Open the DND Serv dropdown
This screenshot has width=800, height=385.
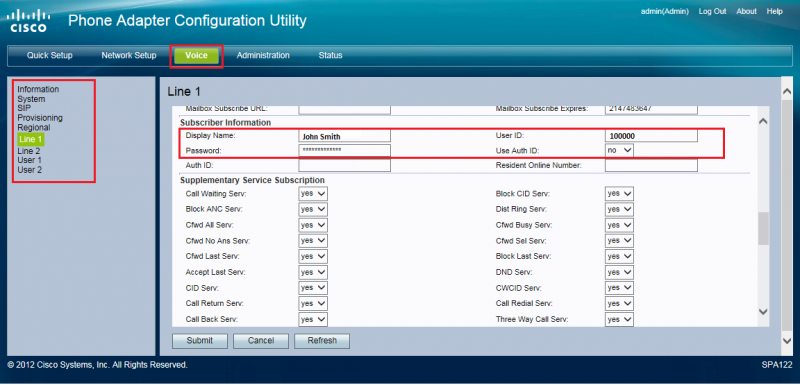tap(619, 272)
